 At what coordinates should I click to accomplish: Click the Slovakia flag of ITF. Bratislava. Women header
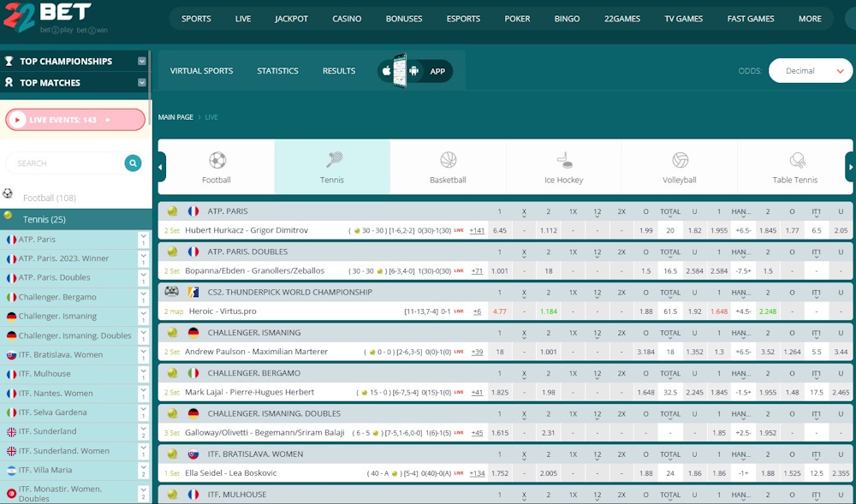(193, 454)
